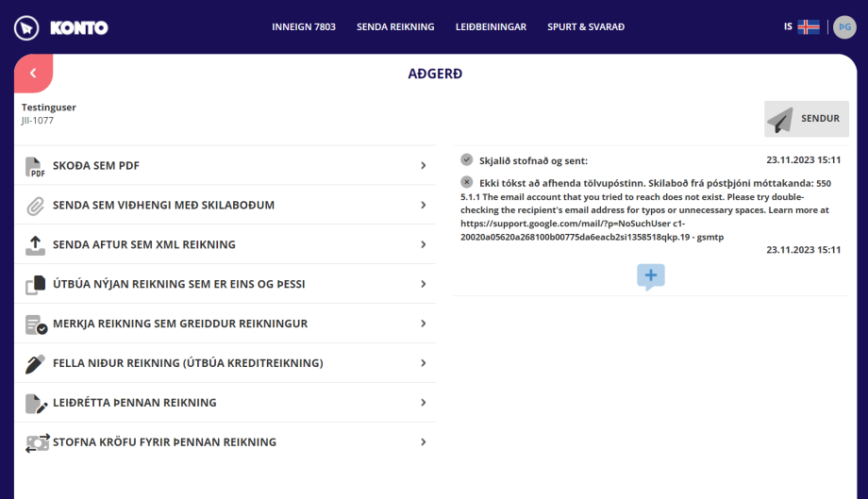
Task: Open the Inneign 7803 menu item
Action: 303,27
